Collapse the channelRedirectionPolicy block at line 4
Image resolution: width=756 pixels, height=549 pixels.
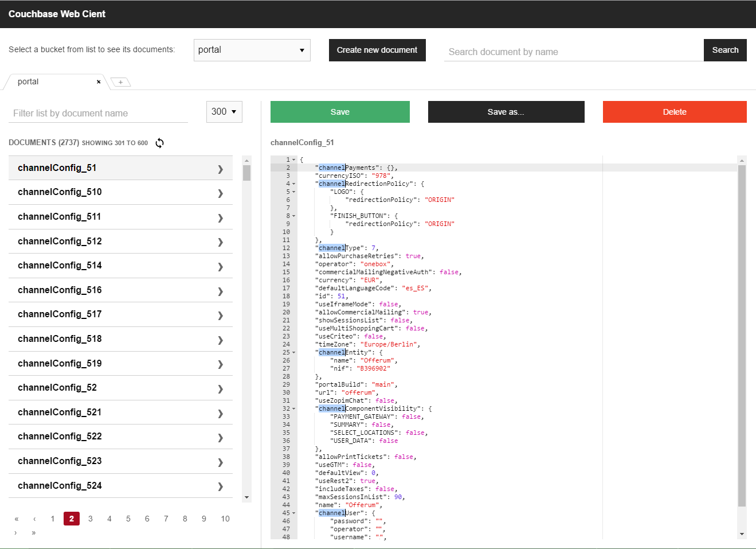pyautogui.click(x=294, y=184)
